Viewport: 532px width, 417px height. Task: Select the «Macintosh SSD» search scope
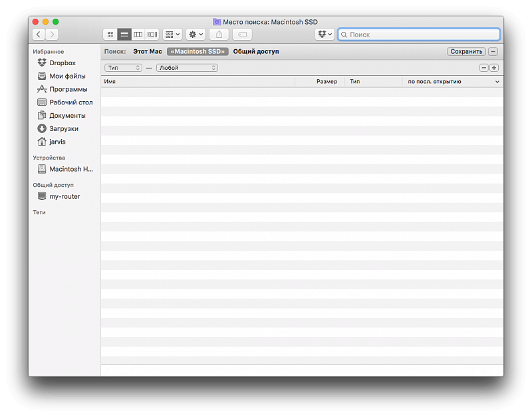pyautogui.click(x=198, y=51)
